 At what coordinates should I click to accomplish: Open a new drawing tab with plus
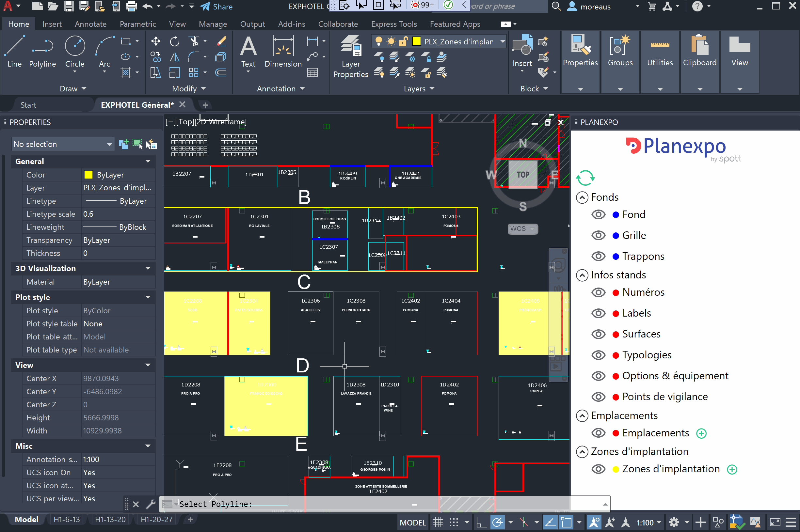point(205,105)
